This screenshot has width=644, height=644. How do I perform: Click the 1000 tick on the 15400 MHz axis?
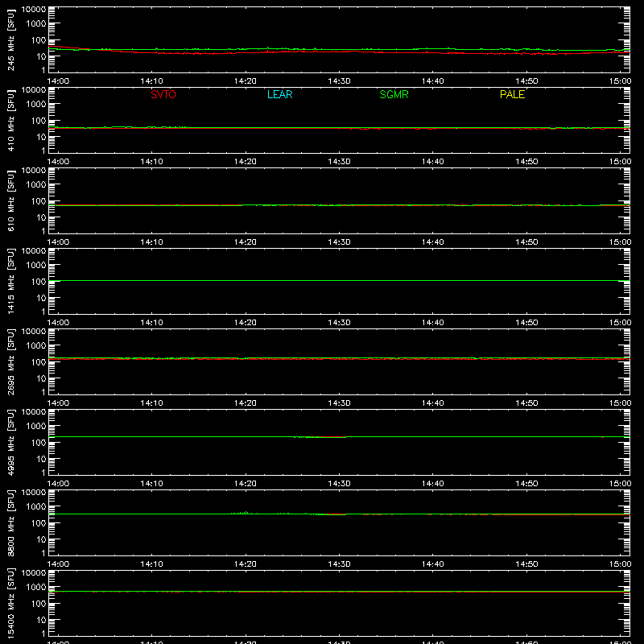pyautogui.click(x=36, y=588)
